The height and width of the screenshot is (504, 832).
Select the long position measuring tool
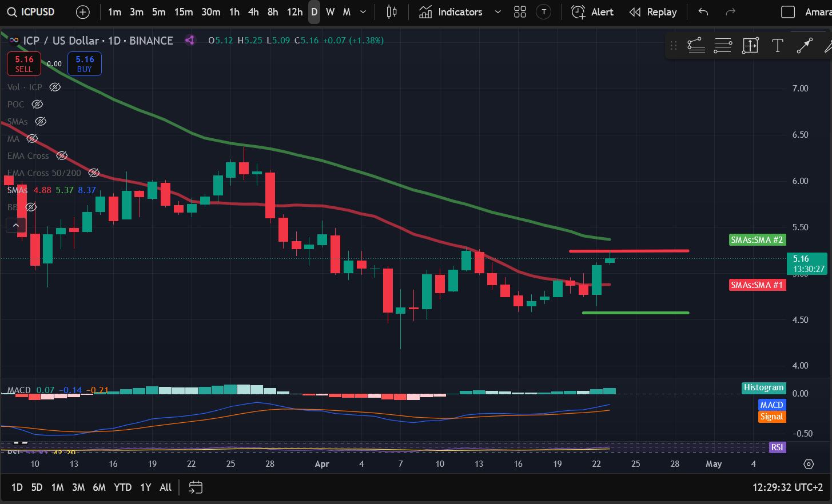[750, 46]
